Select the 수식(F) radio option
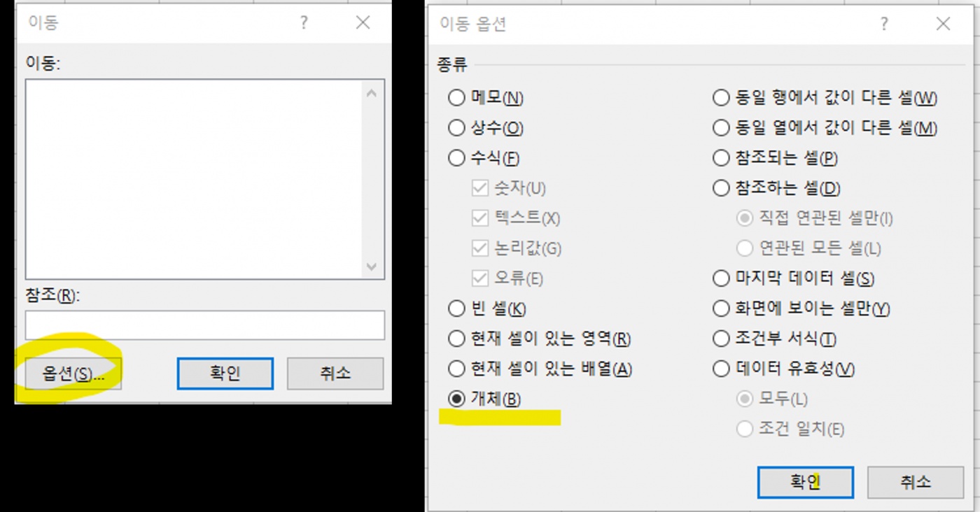Screen dimensions: 980x512 (x=456, y=158)
